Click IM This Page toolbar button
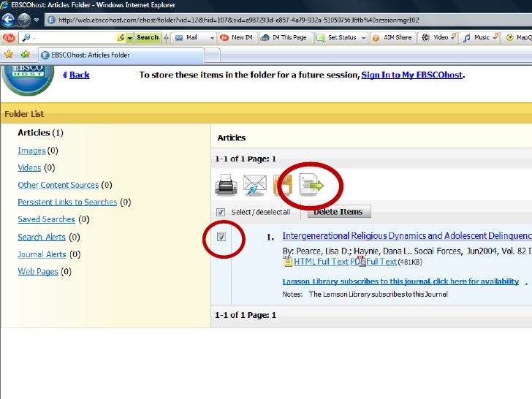Image resolution: width=532 pixels, height=399 pixels. pos(284,37)
